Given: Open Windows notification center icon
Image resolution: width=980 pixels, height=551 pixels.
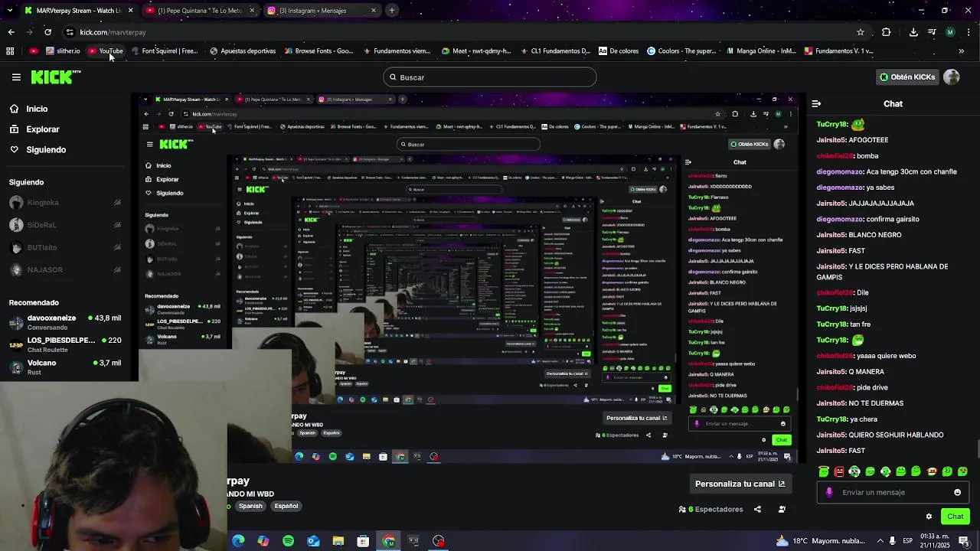Looking at the screenshot, I should click(x=964, y=541).
